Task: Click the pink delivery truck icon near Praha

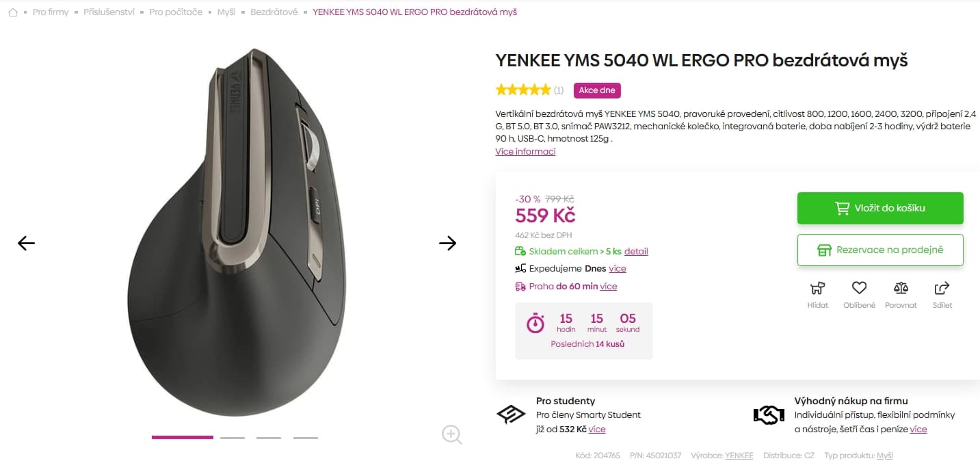Action: pos(520,286)
